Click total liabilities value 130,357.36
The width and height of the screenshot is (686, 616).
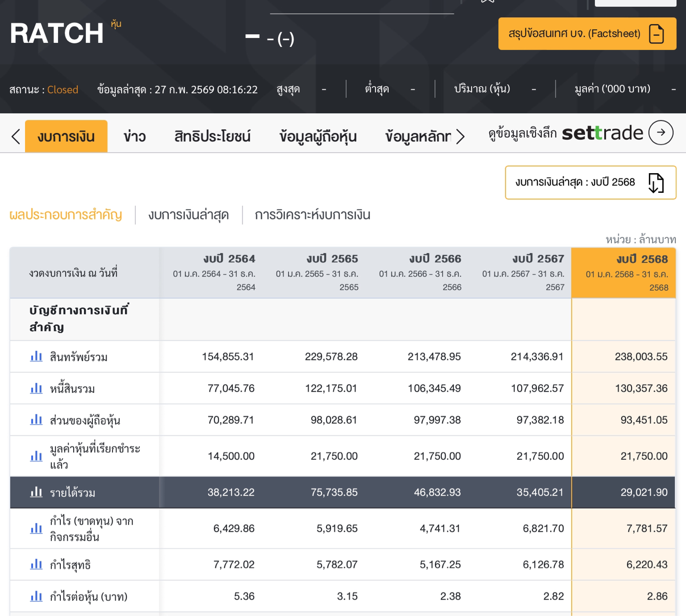641,388
